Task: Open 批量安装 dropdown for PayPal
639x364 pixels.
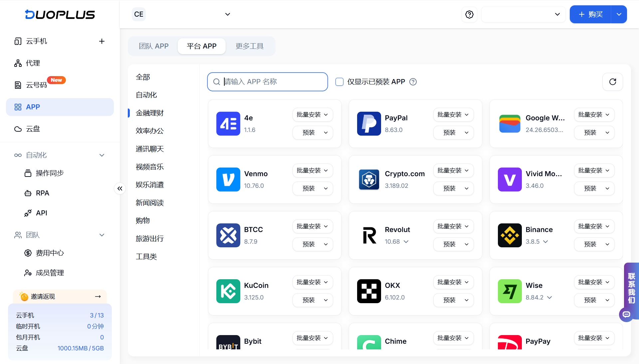Action: coord(453,115)
